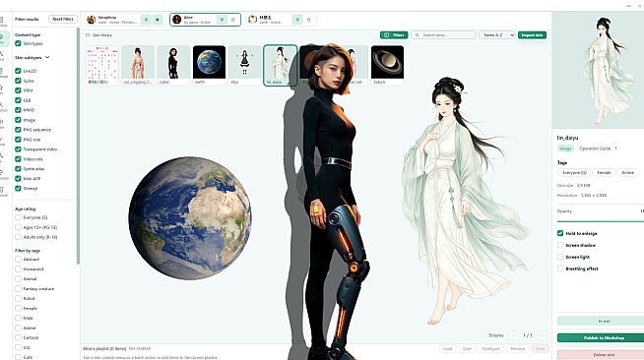644x360 pixels.
Task: Enable the Screen light option
Action: click(560, 257)
